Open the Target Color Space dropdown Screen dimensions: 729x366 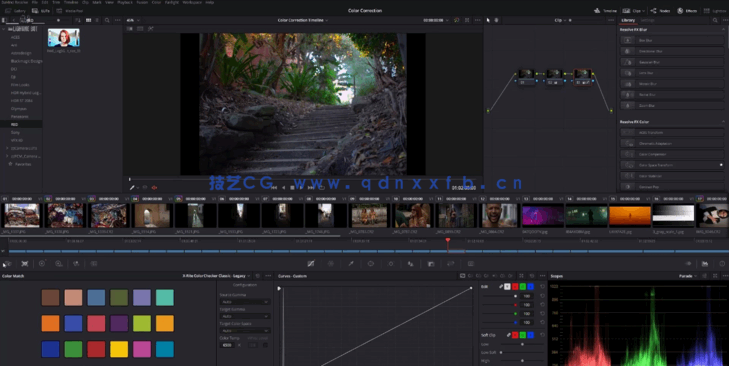245,331
